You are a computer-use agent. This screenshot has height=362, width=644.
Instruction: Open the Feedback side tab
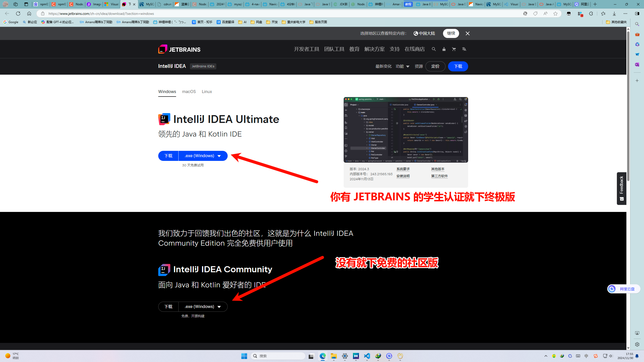click(x=621, y=189)
